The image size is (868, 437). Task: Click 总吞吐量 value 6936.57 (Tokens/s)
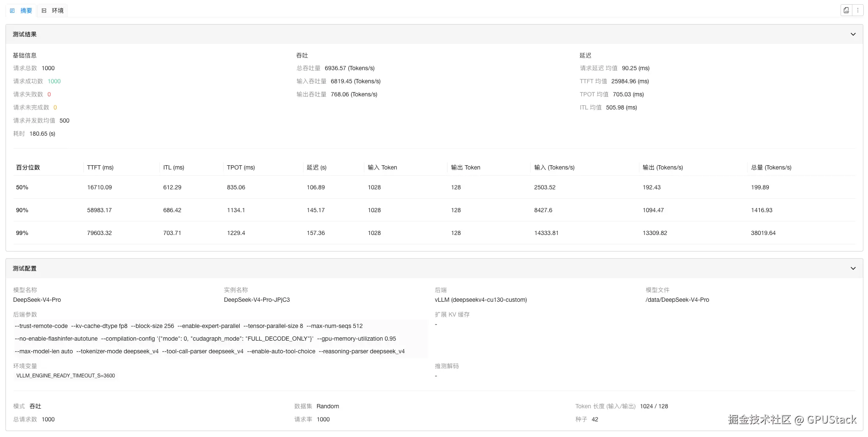click(349, 68)
